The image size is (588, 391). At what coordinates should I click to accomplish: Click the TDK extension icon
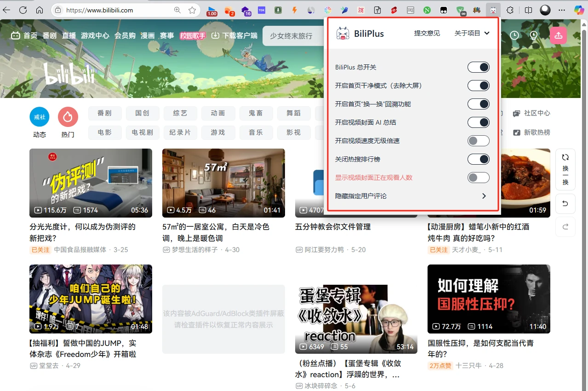262,10
